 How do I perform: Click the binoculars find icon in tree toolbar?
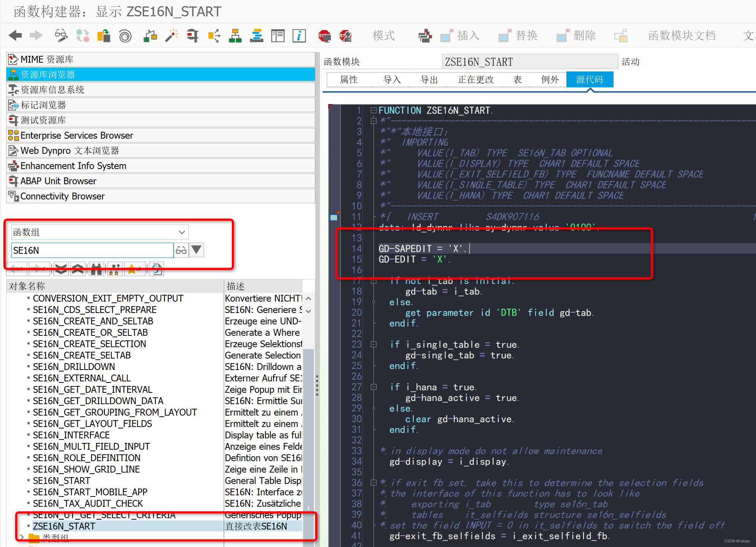point(96,269)
